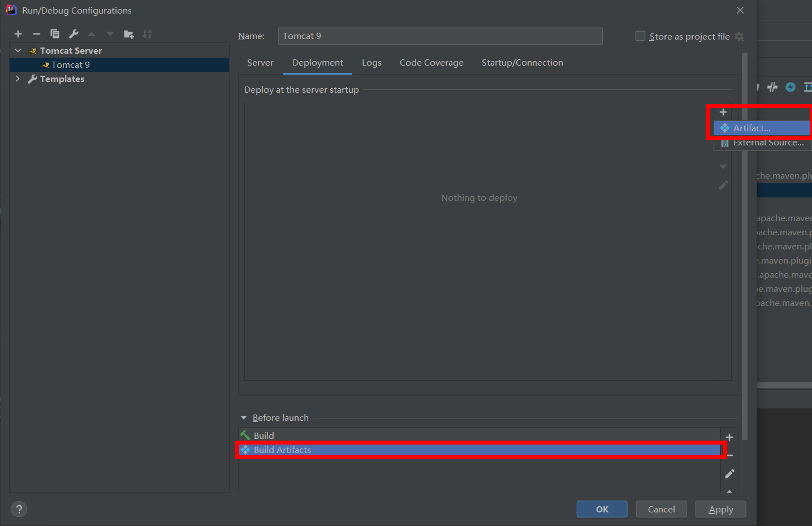The width and height of the screenshot is (812, 526).
Task: Select the Build Artifacts task row
Action: click(x=479, y=450)
